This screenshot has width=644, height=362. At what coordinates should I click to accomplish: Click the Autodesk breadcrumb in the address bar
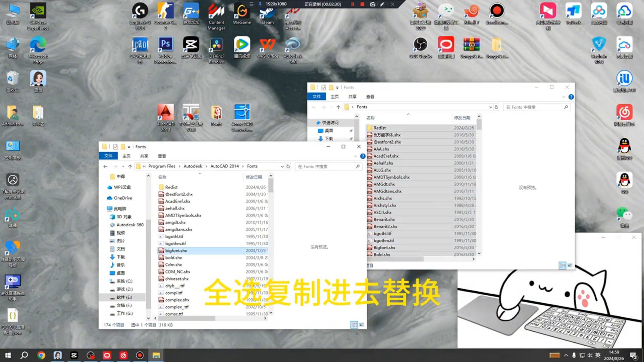(x=193, y=166)
